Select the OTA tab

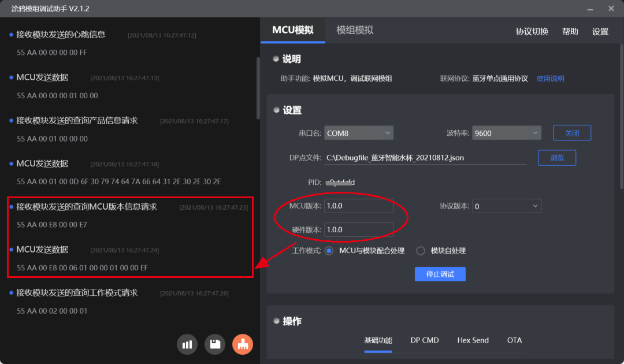click(514, 340)
